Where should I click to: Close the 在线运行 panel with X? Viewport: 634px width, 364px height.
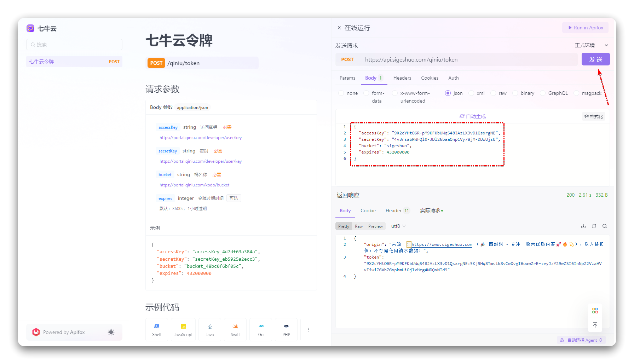(339, 28)
